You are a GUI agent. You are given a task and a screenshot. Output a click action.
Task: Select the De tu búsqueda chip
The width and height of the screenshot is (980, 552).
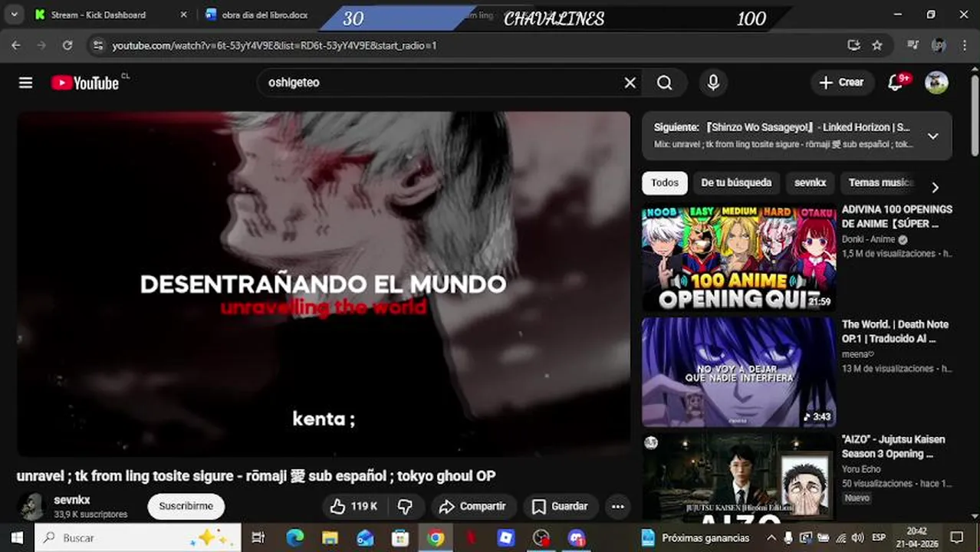coord(736,182)
